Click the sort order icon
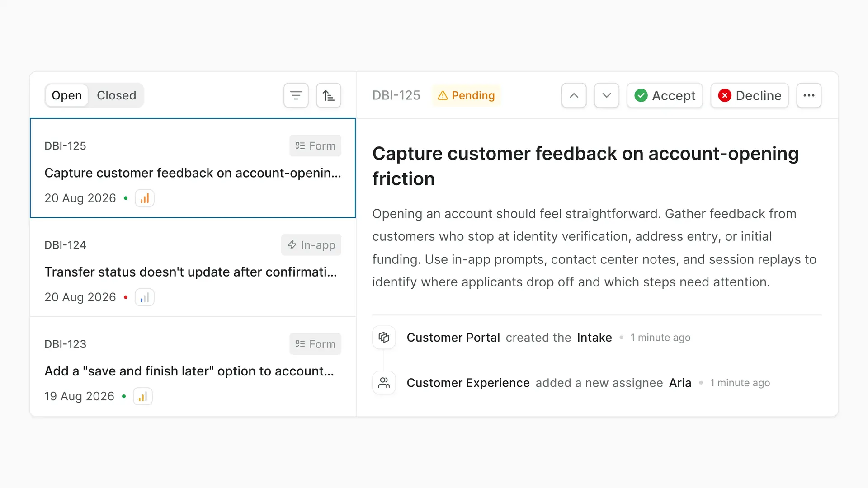The width and height of the screenshot is (868, 488). [329, 95]
